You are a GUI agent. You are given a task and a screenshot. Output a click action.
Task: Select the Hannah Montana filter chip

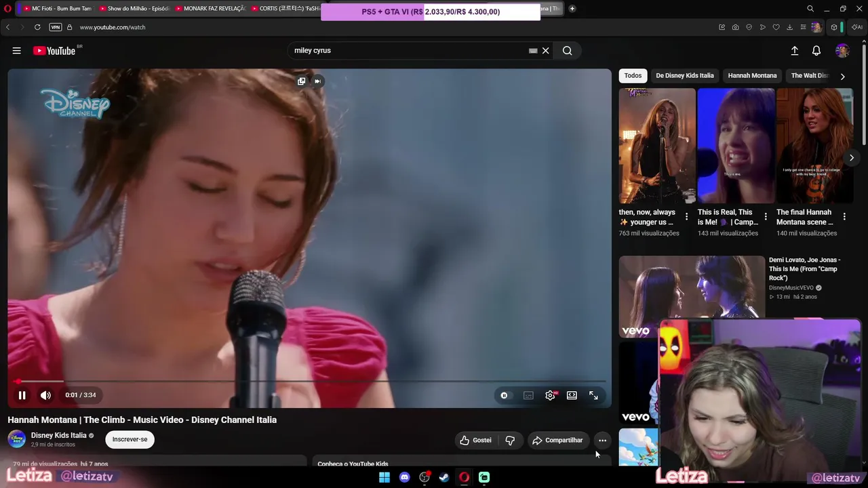pyautogui.click(x=752, y=76)
